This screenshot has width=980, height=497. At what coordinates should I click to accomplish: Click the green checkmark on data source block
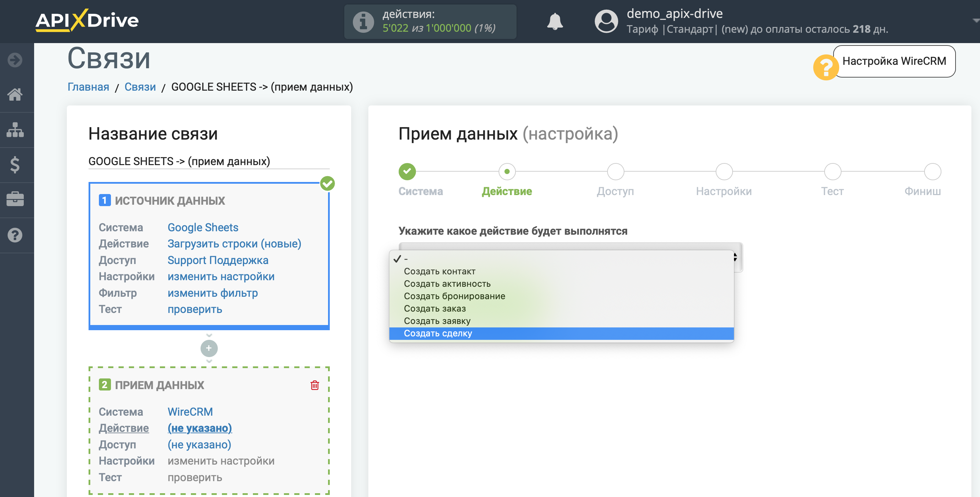pyautogui.click(x=327, y=183)
